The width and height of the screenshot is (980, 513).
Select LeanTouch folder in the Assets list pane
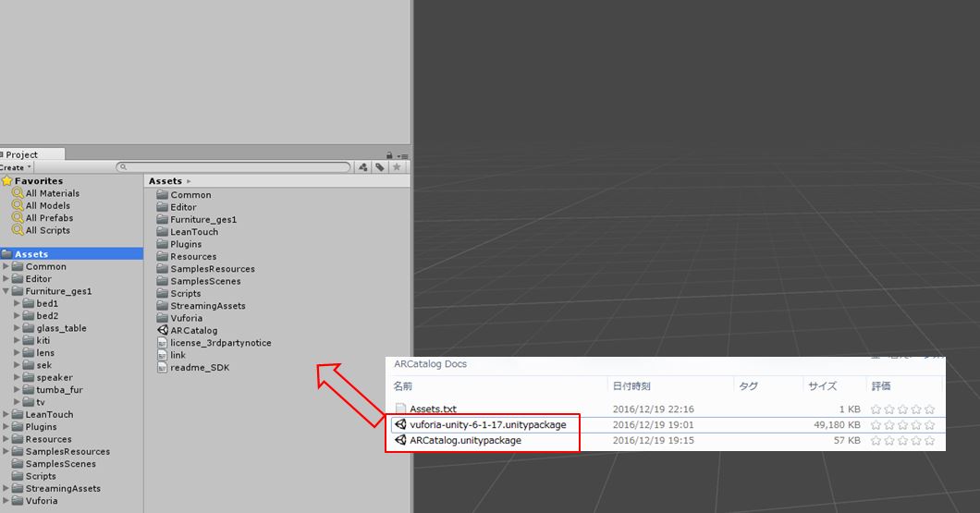(x=188, y=232)
